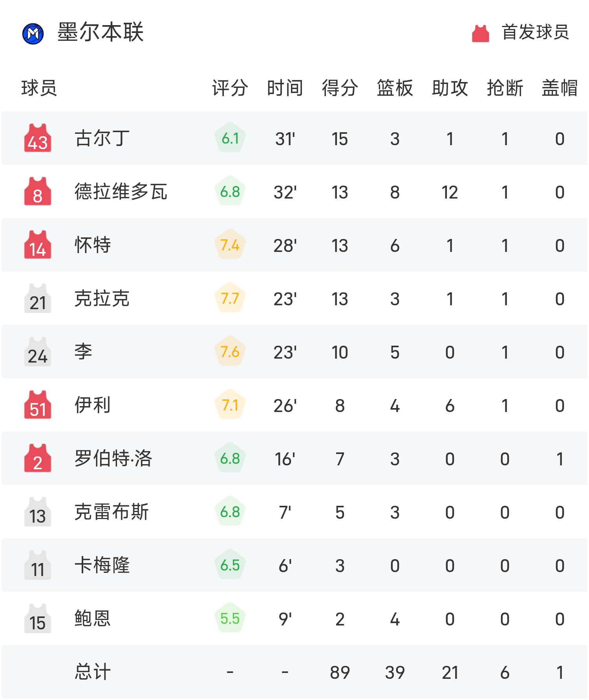Click the gray number 15 jersey
Screen dimensions: 589x700
click(x=38, y=619)
